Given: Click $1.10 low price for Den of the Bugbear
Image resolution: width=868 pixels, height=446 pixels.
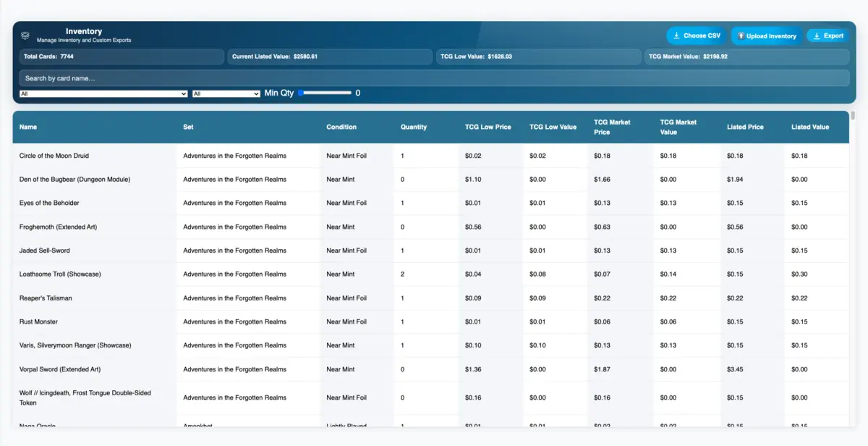Looking at the screenshot, I should pos(473,179).
